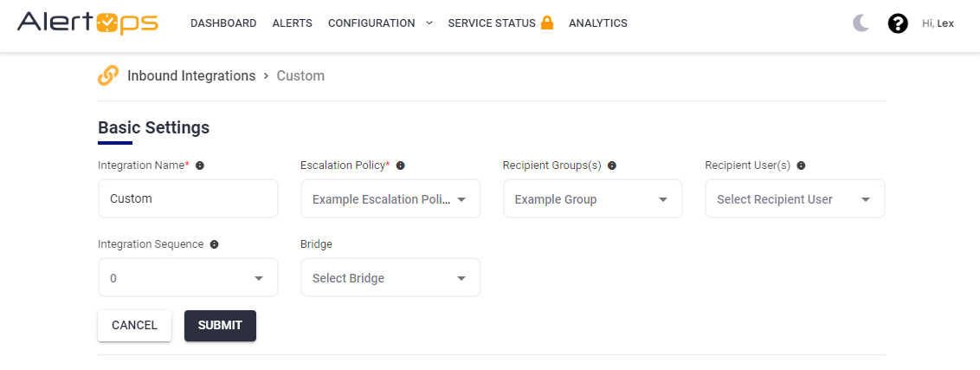980x370 pixels.
Task: Open the help question mark icon
Action: pyautogui.click(x=898, y=23)
